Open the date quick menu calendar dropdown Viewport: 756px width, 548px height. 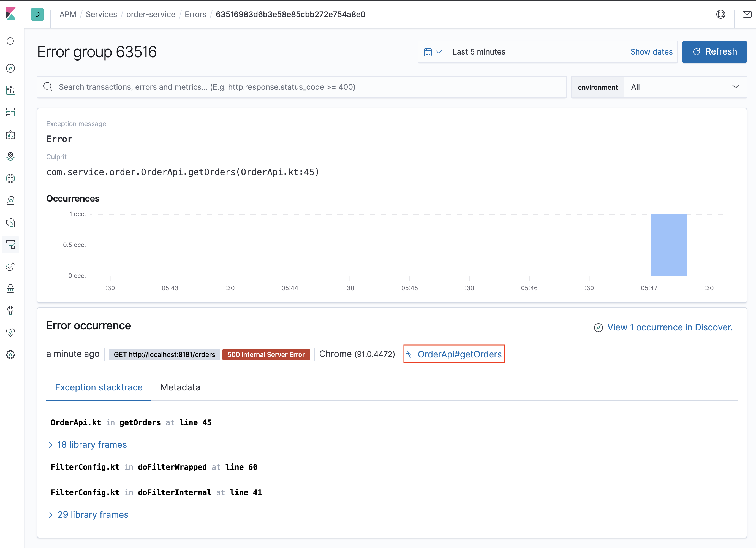coord(433,52)
